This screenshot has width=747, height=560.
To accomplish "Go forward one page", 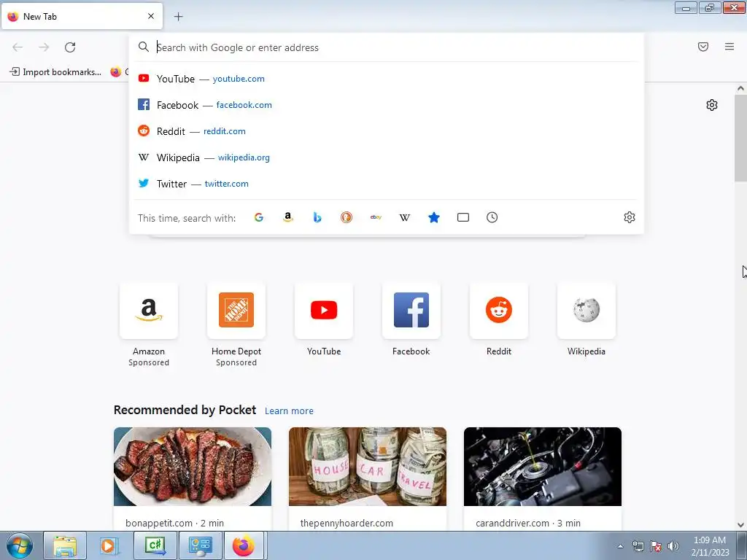I will click(x=44, y=47).
